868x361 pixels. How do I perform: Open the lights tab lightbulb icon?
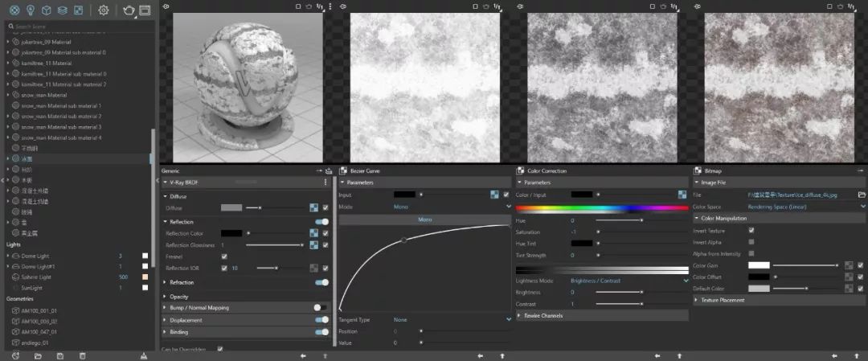pyautogui.click(x=31, y=10)
